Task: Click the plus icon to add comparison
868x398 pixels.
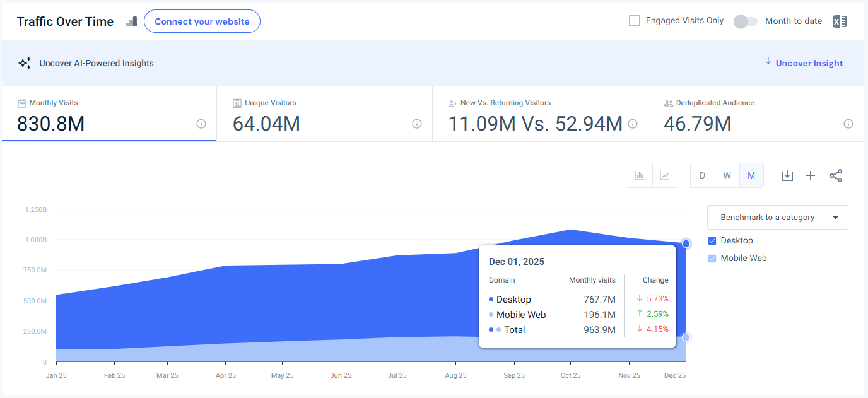Action: point(811,175)
